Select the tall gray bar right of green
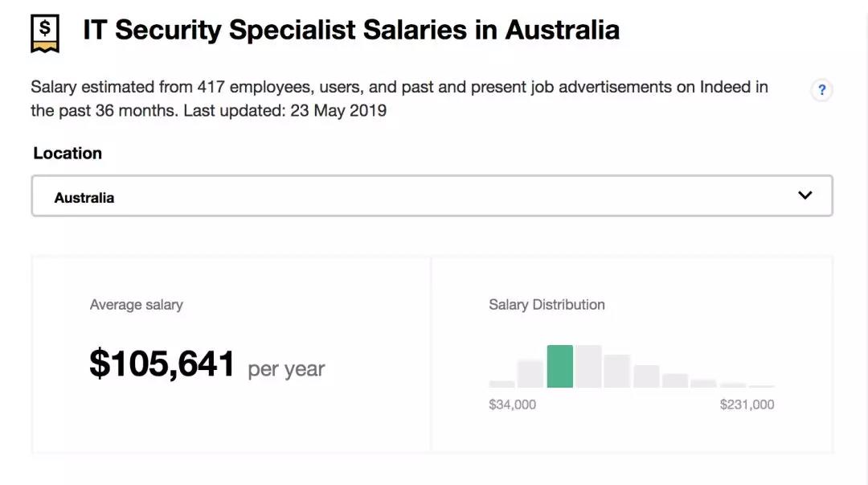Viewport: 868px width, 485px height. coord(588,367)
